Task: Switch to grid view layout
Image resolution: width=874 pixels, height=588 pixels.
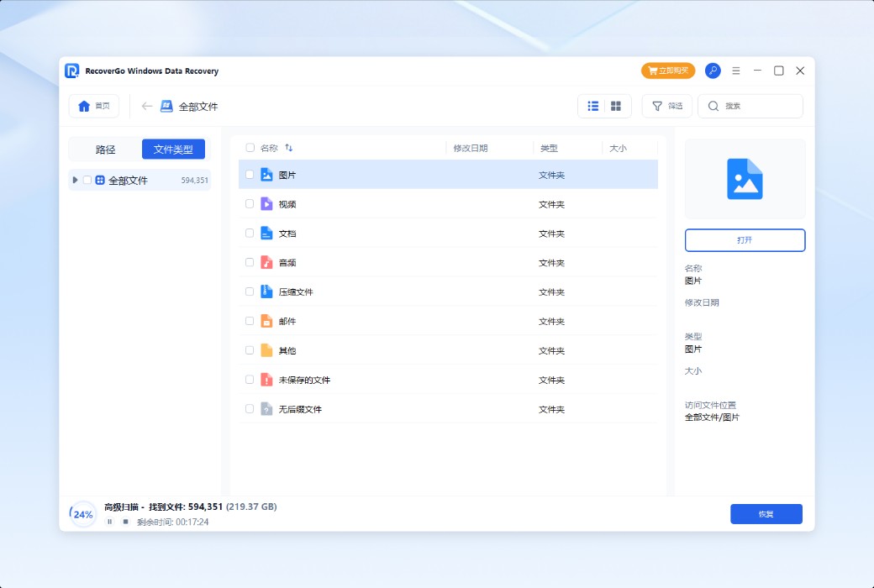Action: (616, 106)
